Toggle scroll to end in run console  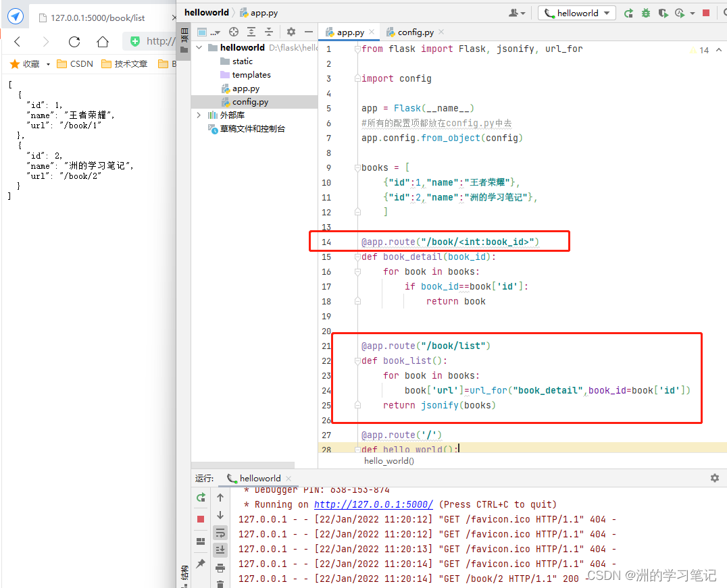coord(220,550)
